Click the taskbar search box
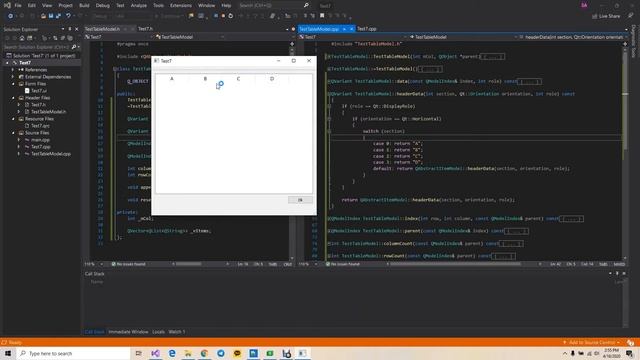Viewport: 640px width, 360px height. tap(73, 353)
